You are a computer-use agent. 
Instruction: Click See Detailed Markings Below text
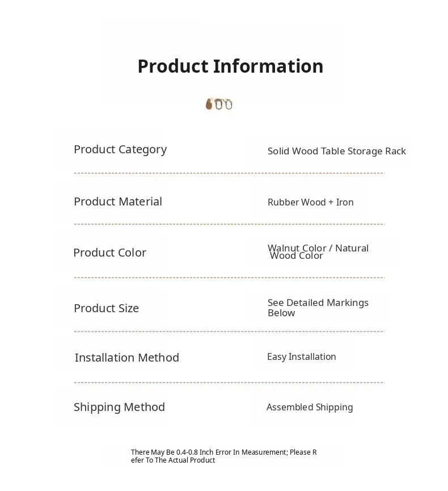318,308
